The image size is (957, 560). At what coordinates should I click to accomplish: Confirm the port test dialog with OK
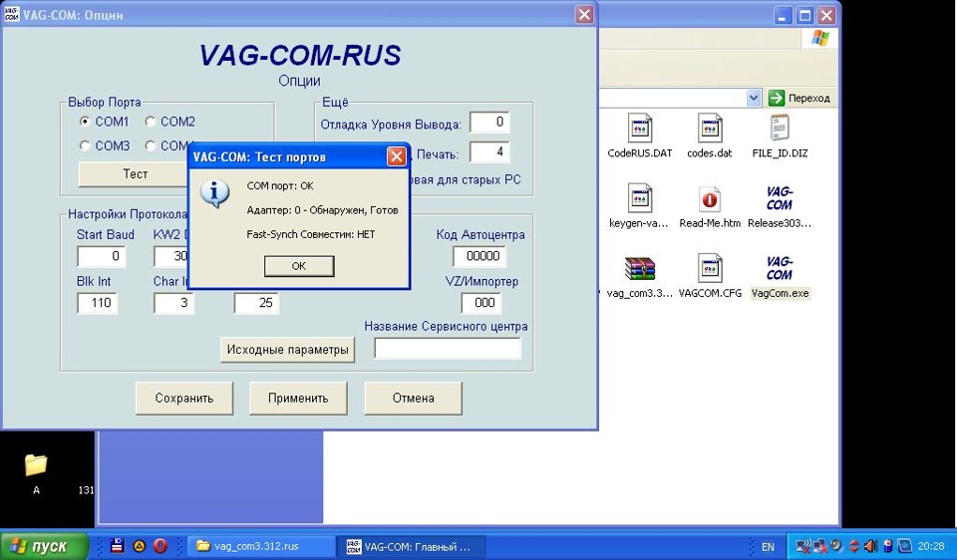(299, 266)
